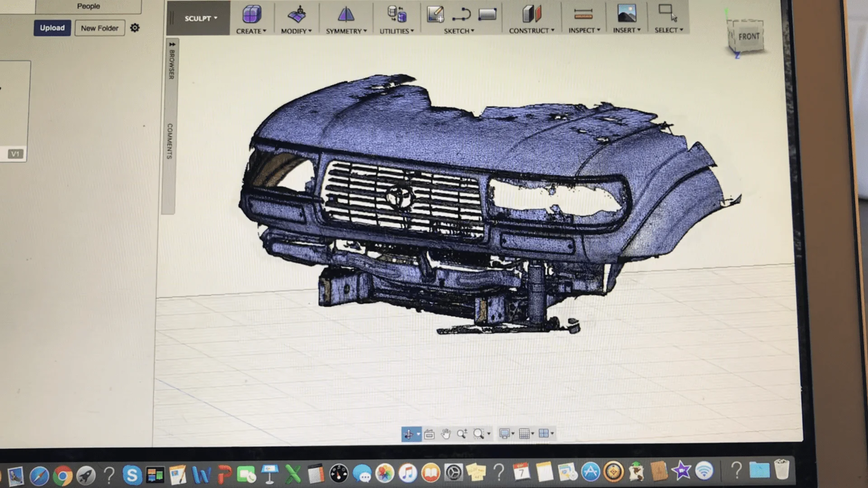Expand the BROWSER panel
The width and height of the screenshot is (868, 488).
click(x=172, y=61)
